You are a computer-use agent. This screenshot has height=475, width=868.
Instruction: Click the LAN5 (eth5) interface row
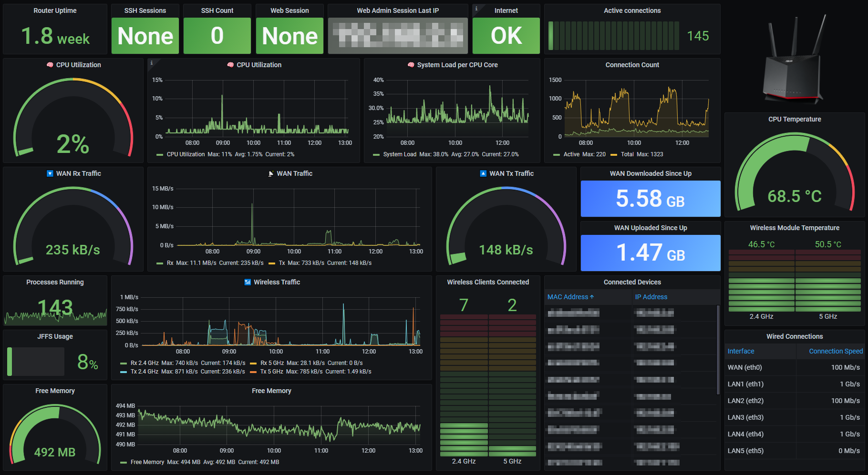click(794, 451)
